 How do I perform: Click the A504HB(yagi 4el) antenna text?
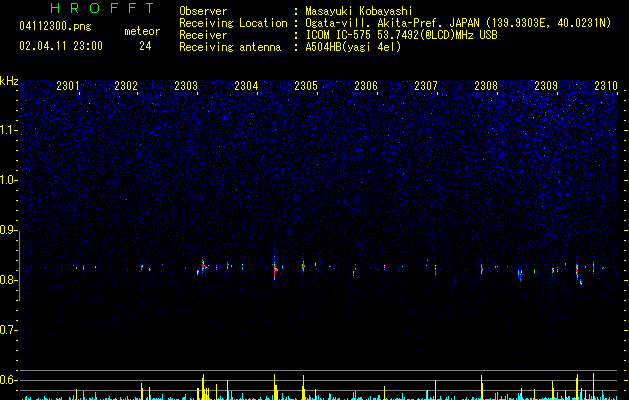[353, 47]
